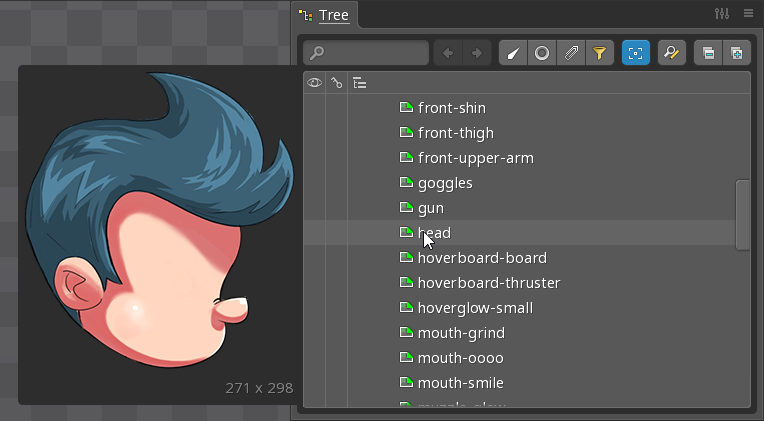Click the forward navigation arrow

[x=476, y=53]
